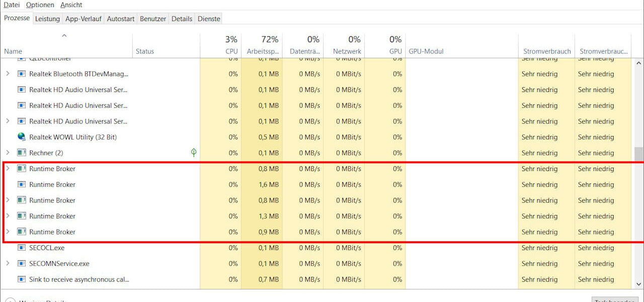The width and height of the screenshot is (644, 302).
Task: Sort processes by the CPU column
Action: click(x=220, y=45)
